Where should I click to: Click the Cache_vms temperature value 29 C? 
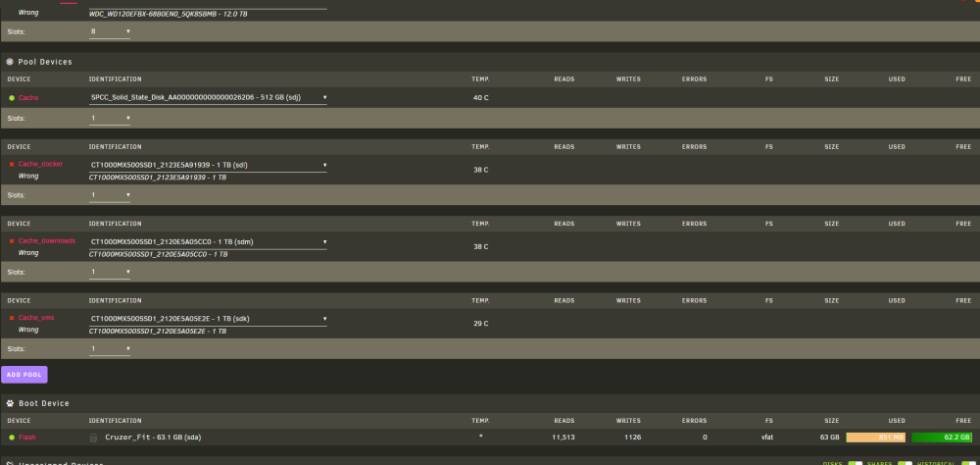(480, 324)
